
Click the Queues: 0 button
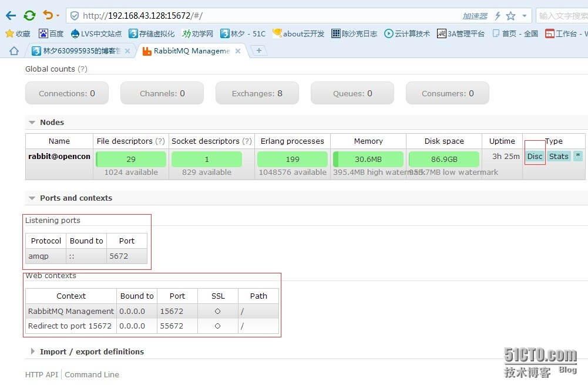[352, 93]
